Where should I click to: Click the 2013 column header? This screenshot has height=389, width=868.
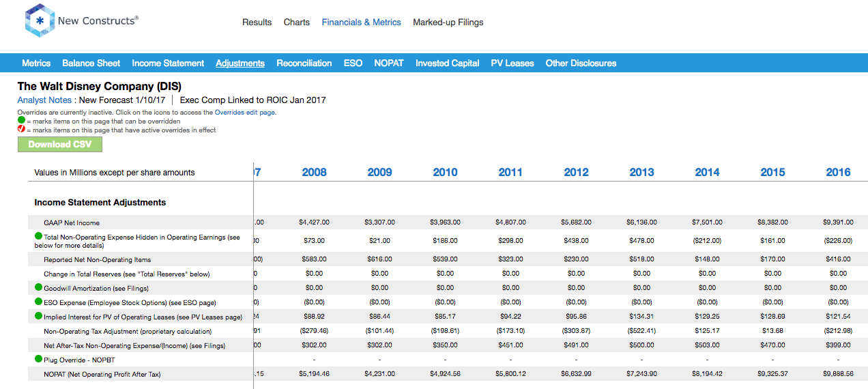641,172
